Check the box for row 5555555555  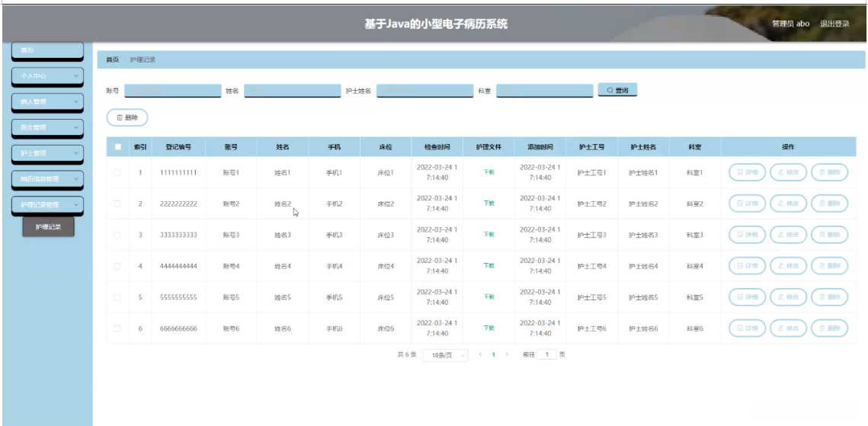point(117,297)
